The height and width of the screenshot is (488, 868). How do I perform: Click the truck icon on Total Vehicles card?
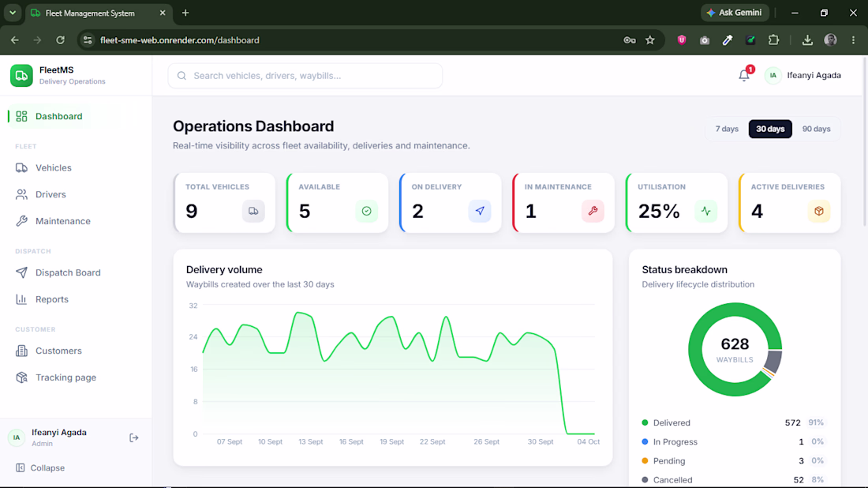(253, 211)
